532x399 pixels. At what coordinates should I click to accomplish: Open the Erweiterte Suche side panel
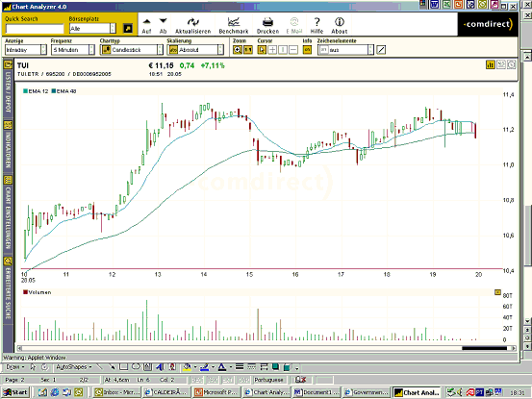(8, 288)
